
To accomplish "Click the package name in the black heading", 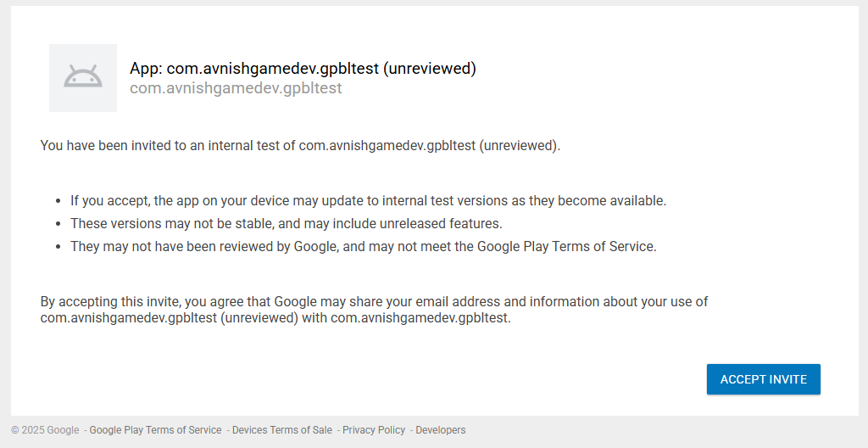I will coord(272,69).
